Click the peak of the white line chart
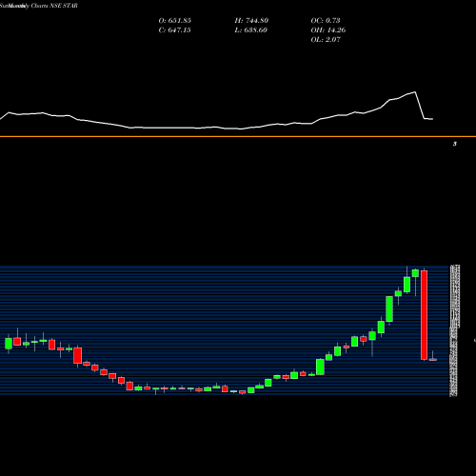The width and height of the screenshot is (476, 476). (415, 92)
